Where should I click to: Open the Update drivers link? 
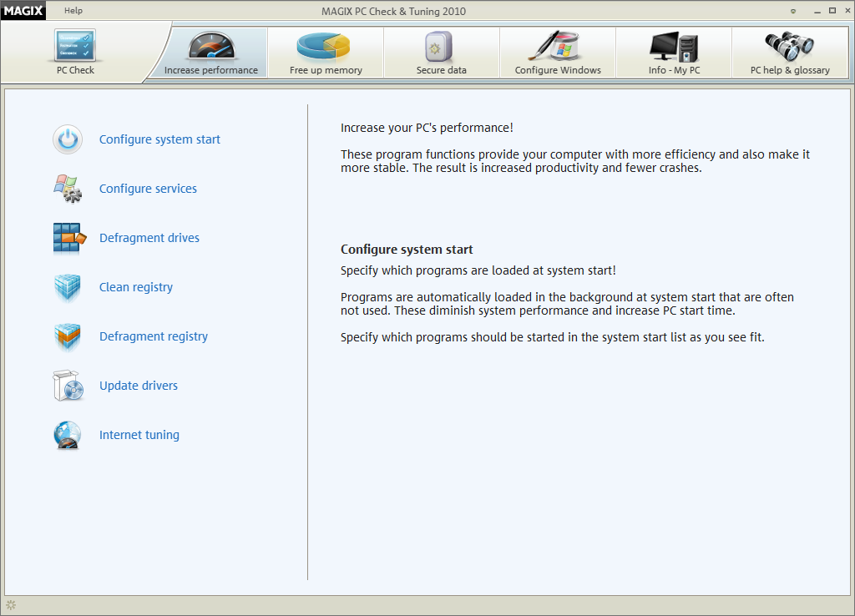(139, 386)
